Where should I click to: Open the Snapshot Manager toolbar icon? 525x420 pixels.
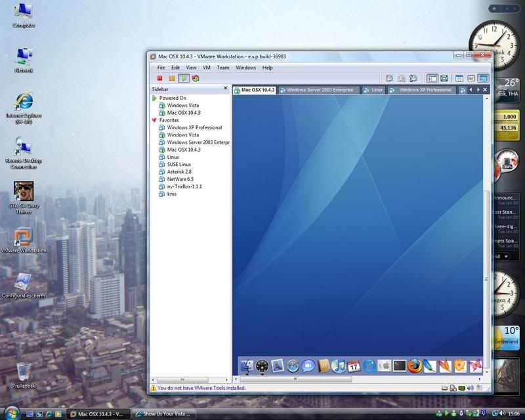pyautogui.click(x=413, y=78)
